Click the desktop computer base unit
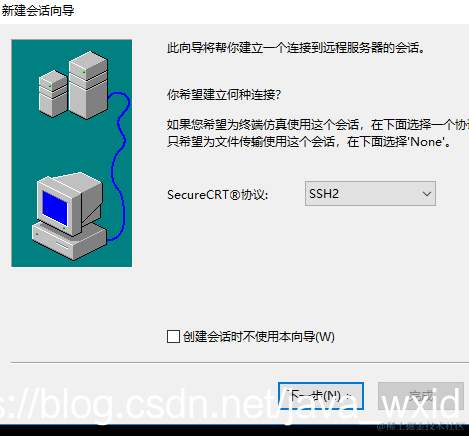This screenshot has width=469, height=436. 69,241
